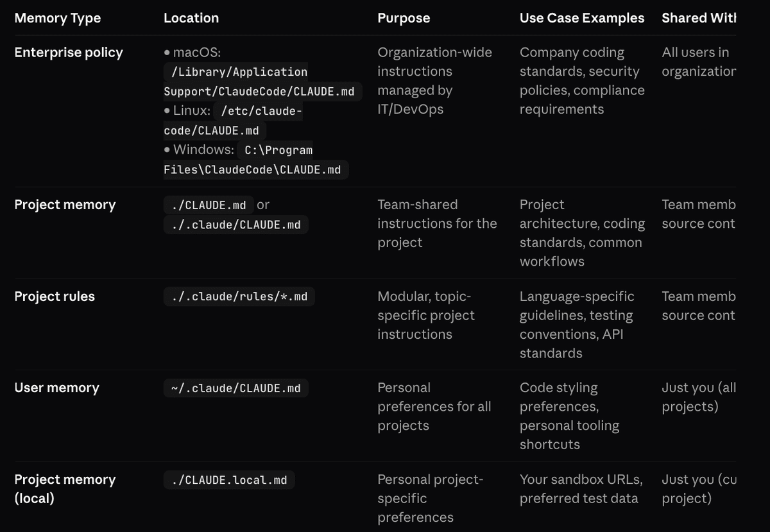This screenshot has height=532, width=770.
Task: Click "Your sandbox URLs, preferred test data" cell
Action: coord(581,489)
